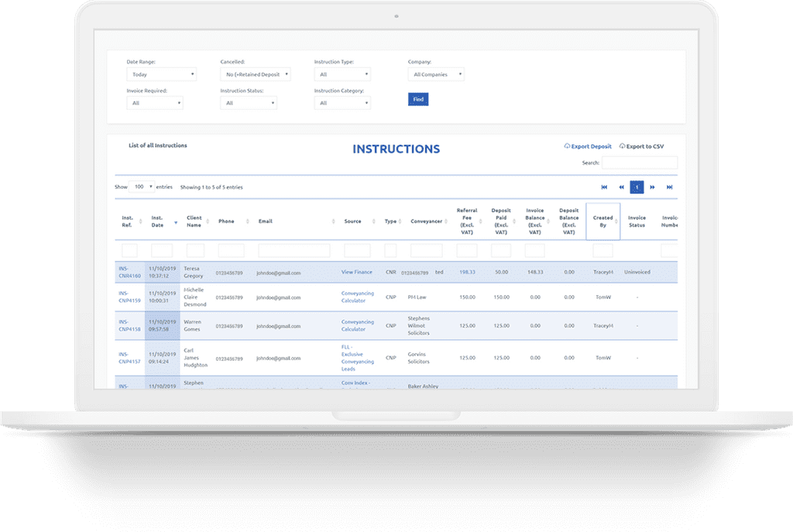Change the Show entries count selector
The width and height of the screenshot is (793, 532).
click(141, 187)
